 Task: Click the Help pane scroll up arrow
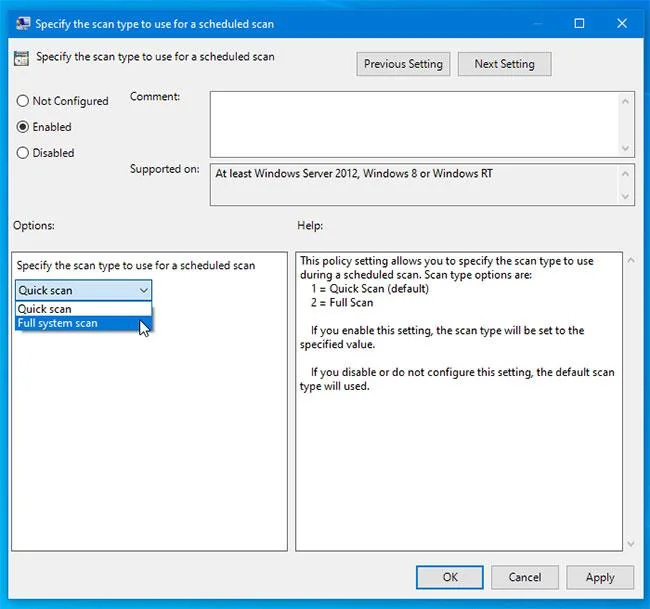[x=631, y=260]
